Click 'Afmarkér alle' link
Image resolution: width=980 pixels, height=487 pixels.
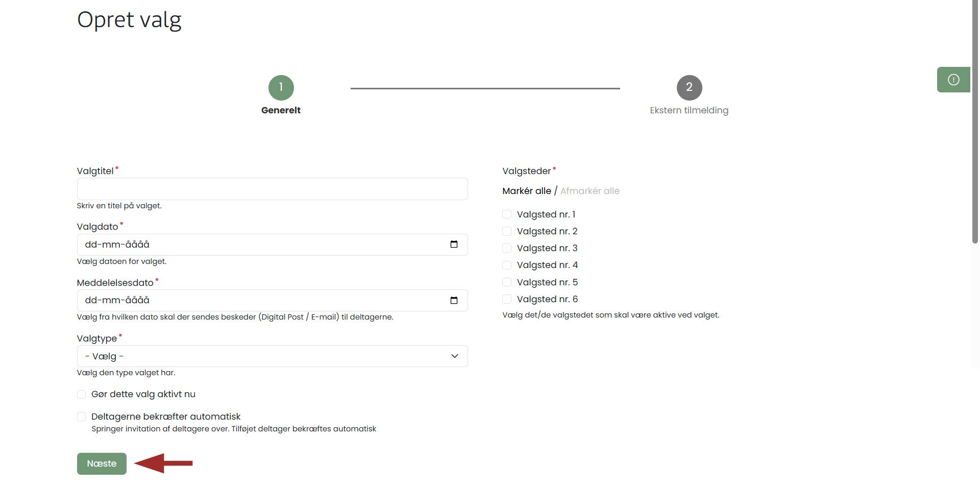(590, 191)
